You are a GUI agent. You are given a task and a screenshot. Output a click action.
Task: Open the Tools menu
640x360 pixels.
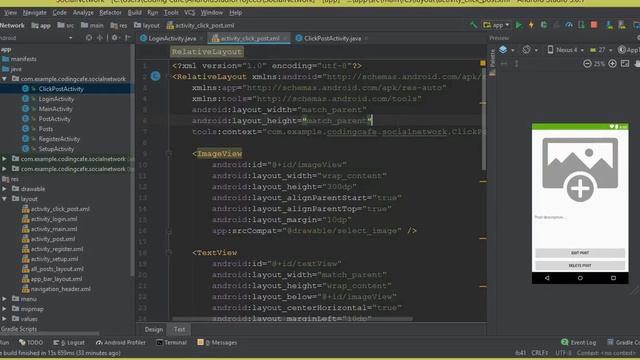[171, 13]
